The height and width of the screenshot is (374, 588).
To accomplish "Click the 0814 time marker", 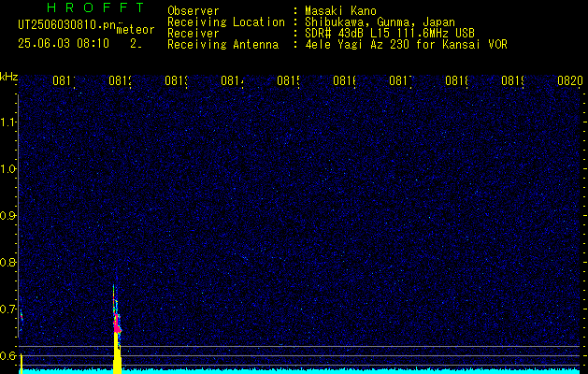I will pyautogui.click(x=232, y=80).
